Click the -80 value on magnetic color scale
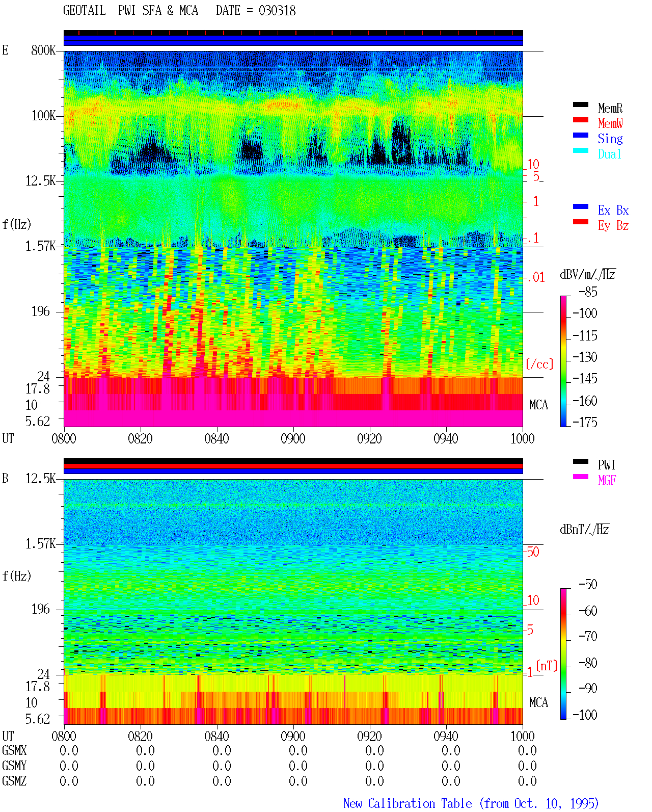This screenshot has height=812, width=652. pos(588,663)
